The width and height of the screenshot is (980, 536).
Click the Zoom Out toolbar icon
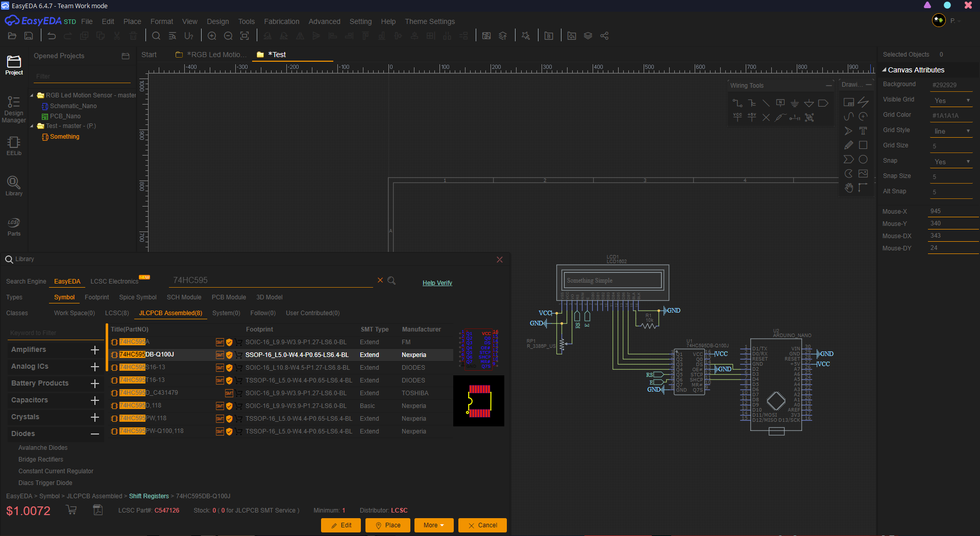point(228,36)
